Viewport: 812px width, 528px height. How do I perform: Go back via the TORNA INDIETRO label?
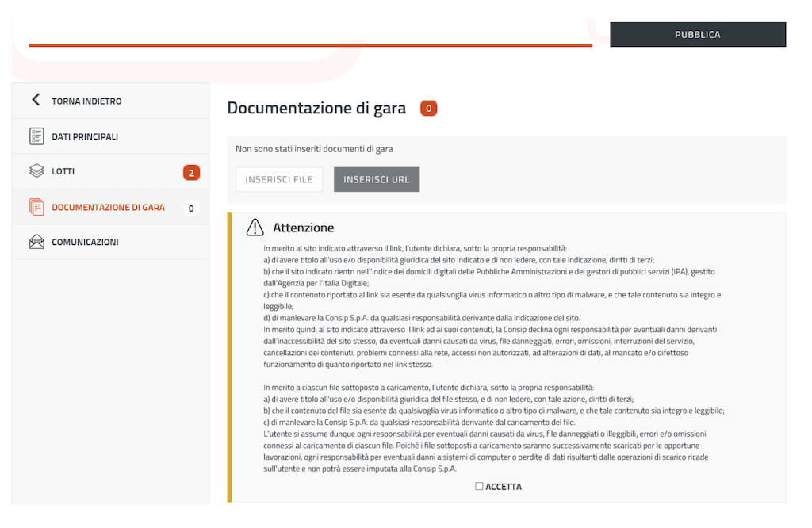[x=86, y=101]
